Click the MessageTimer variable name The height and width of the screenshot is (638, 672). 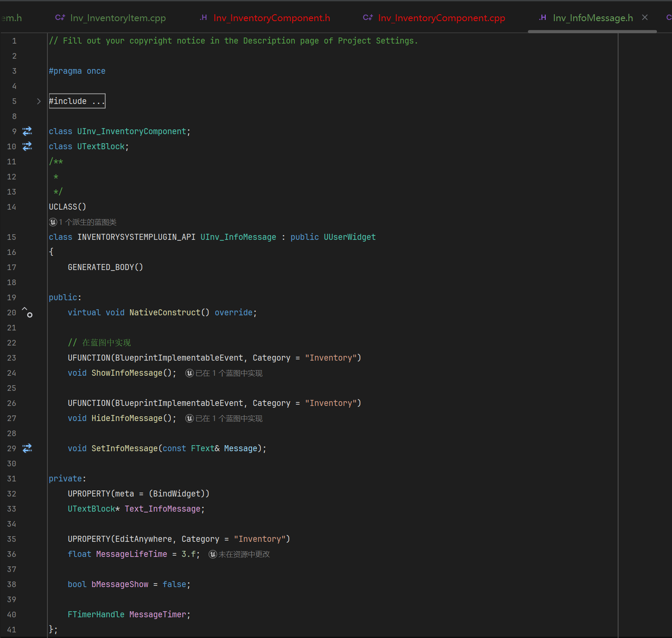(158, 614)
